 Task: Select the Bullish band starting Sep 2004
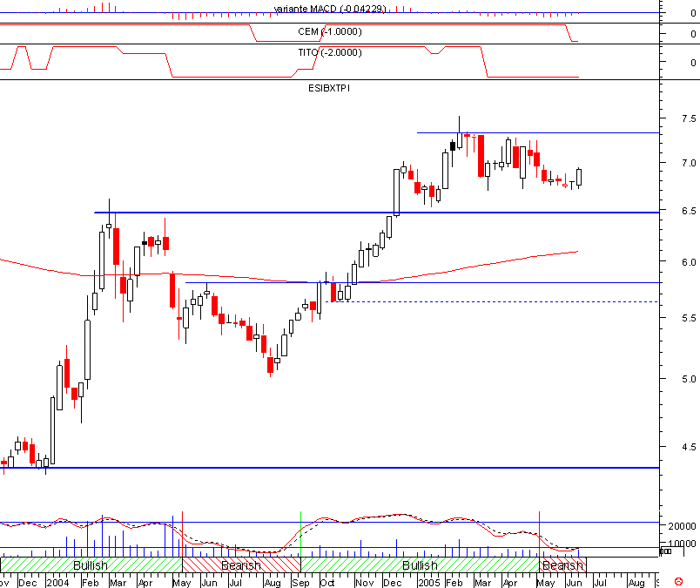click(x=421, y=564)
